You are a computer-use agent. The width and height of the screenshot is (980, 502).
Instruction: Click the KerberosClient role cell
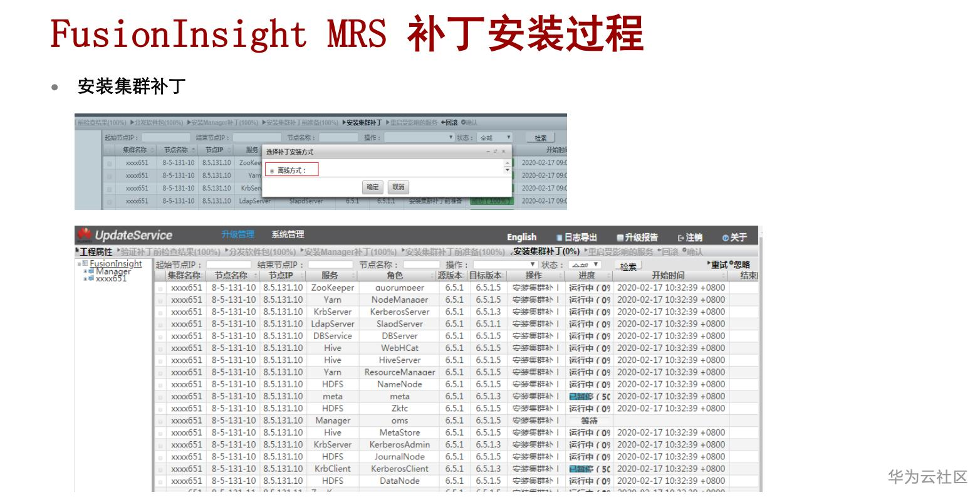point(400,469)
